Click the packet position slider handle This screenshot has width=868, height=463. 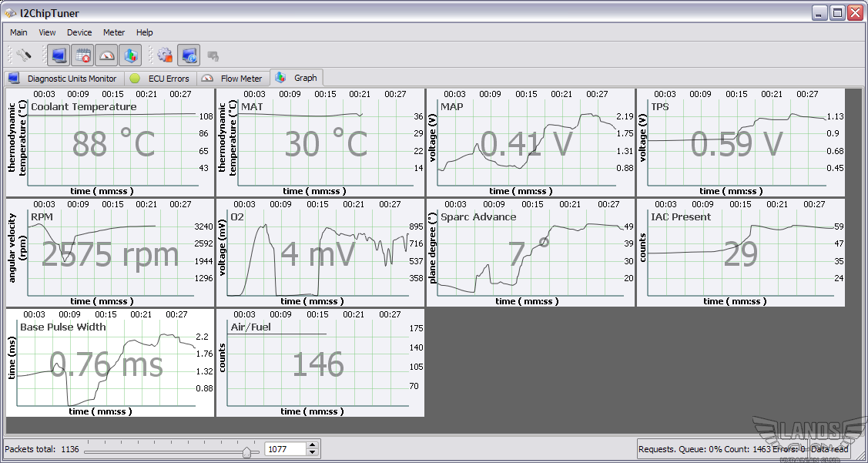pyautogui.click(x=246, y=451)
